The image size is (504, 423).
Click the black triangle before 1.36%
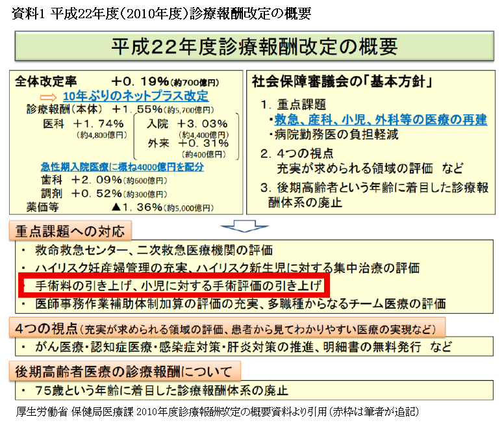117,207
